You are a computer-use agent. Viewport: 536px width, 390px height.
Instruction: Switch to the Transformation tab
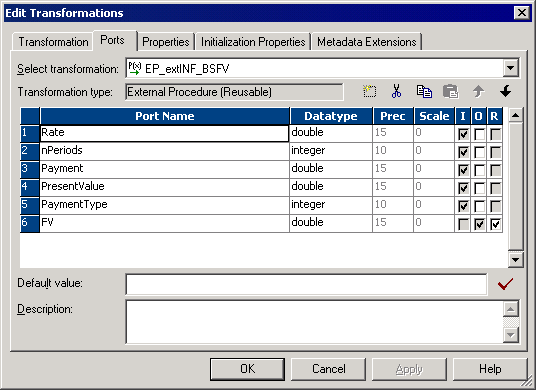[x=53, y=42]
